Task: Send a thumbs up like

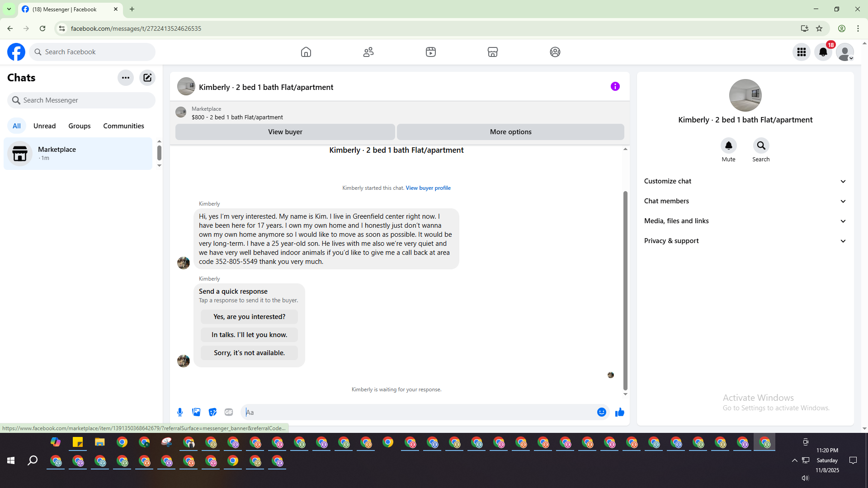Action: pyautogui.click(x=619, y=412)
